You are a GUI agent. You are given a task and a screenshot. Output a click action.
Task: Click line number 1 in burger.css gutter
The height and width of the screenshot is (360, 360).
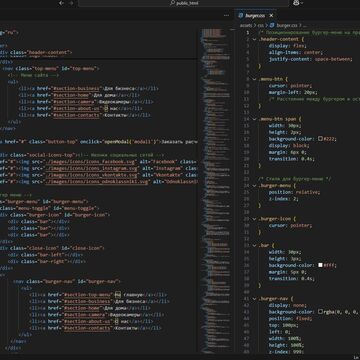pos(247,32)
